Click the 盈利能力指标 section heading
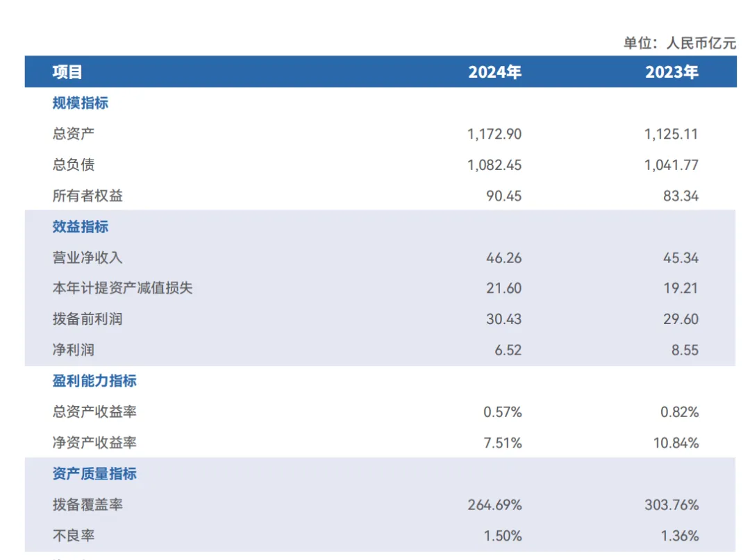 coord(94,381)
